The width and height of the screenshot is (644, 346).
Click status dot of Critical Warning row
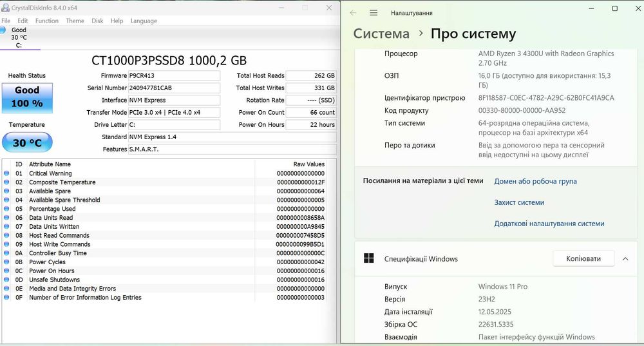(6, 173)
